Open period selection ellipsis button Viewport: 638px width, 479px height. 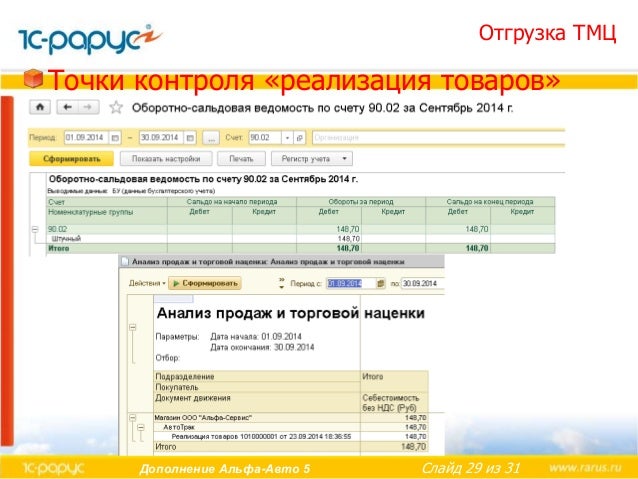(x=211, y=138)
